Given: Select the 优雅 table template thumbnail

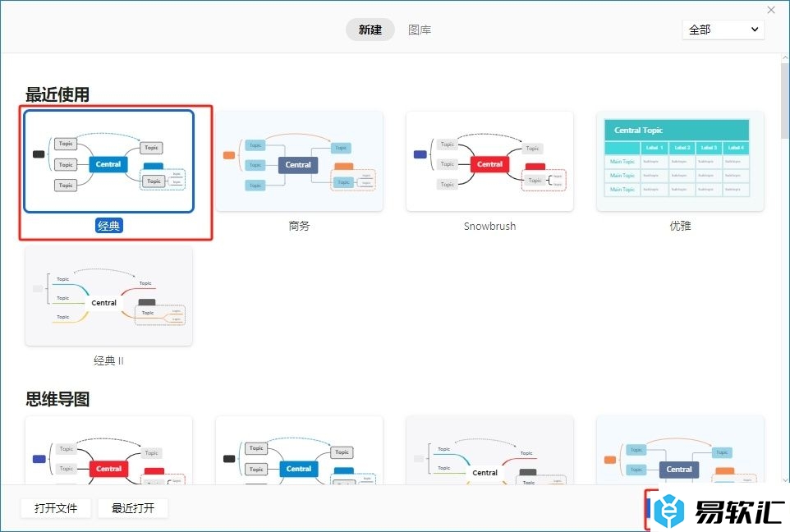Looking at the screenshot, I should (680, 161).
